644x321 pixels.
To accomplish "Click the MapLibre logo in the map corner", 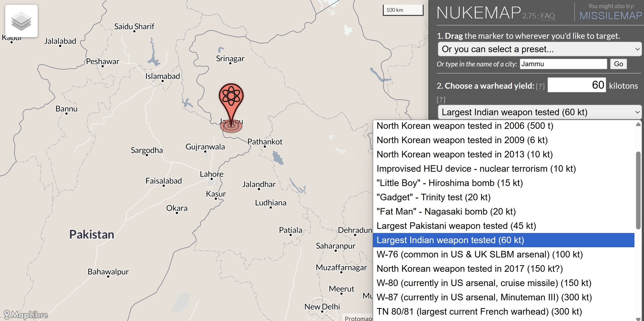I will tap(26, 315).
